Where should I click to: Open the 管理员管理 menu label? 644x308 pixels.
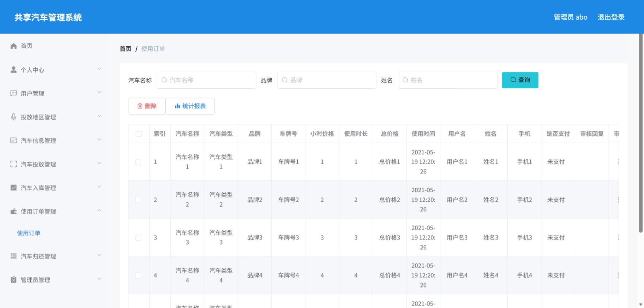35,280
